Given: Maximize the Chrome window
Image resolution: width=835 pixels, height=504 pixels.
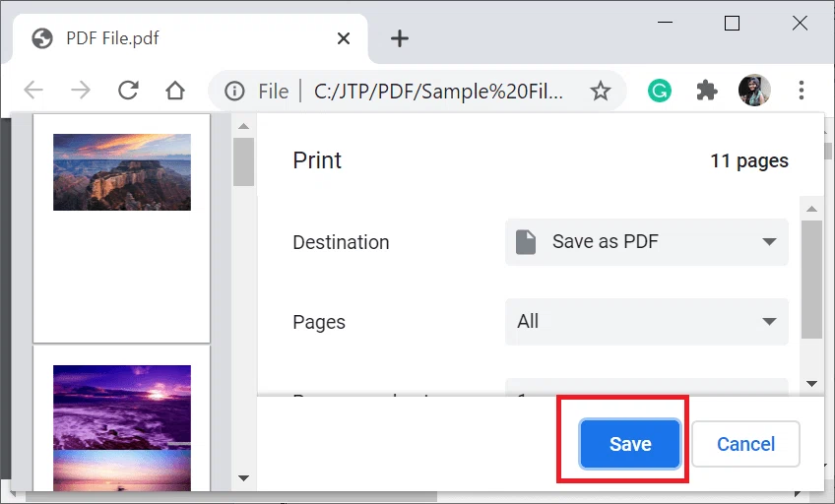Looking at the screenshot, I should 732,23.
